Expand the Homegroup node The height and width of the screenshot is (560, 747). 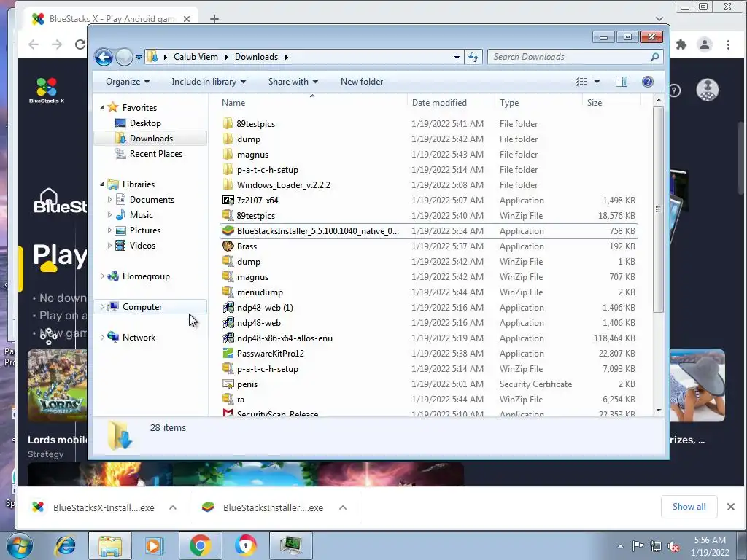click(x=102, y=276)
